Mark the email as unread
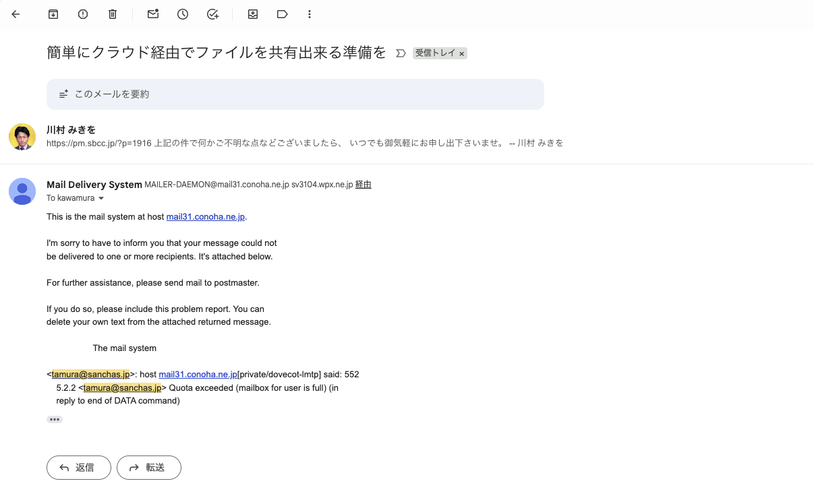 click(x=153, y=14)
